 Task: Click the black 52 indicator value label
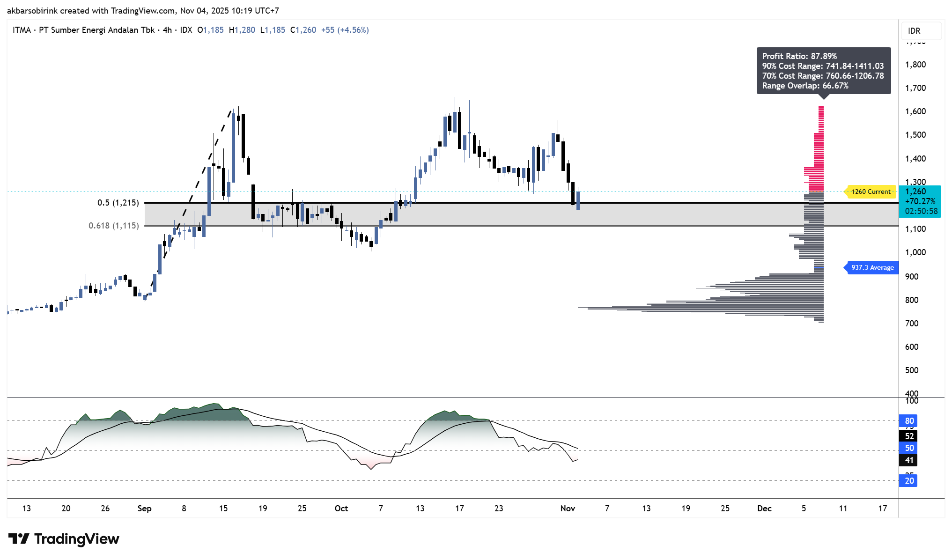909,436
